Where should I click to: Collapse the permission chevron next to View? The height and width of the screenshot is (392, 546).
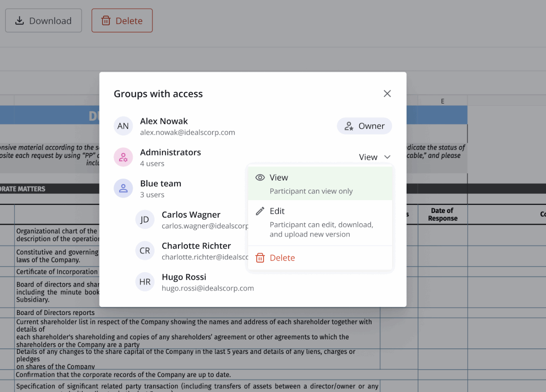[387, 157]
